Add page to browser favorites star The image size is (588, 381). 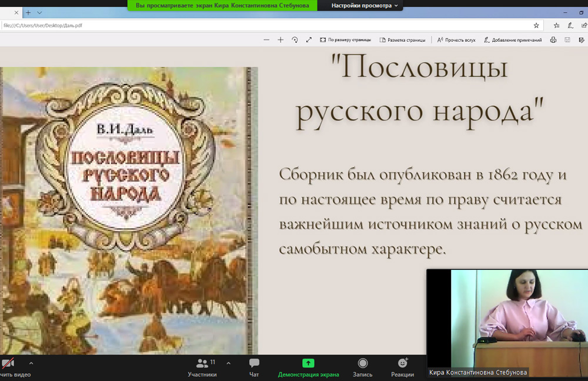536,25
